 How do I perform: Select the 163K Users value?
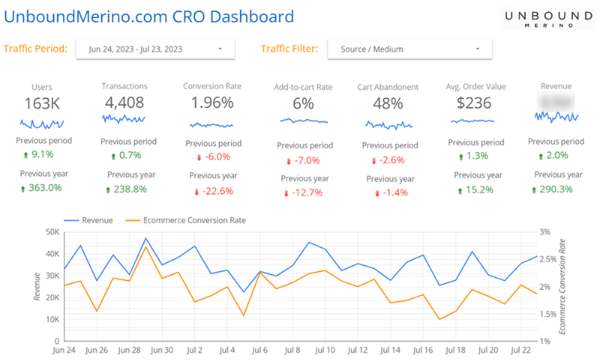pos(42,103)
